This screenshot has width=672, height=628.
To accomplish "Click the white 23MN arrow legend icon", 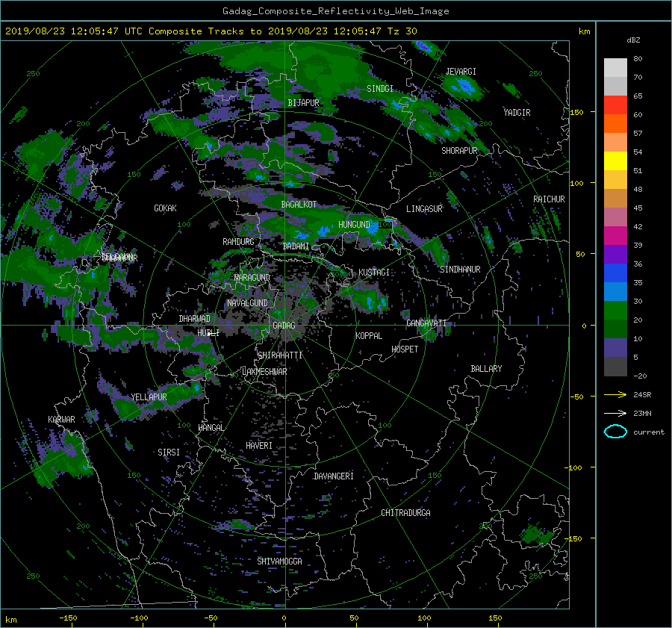I will [615, 414].
